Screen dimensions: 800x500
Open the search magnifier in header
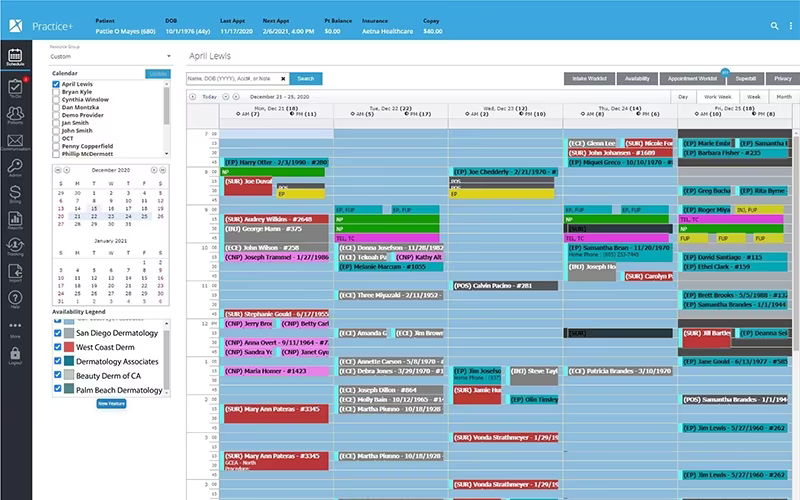pos(774,26)
